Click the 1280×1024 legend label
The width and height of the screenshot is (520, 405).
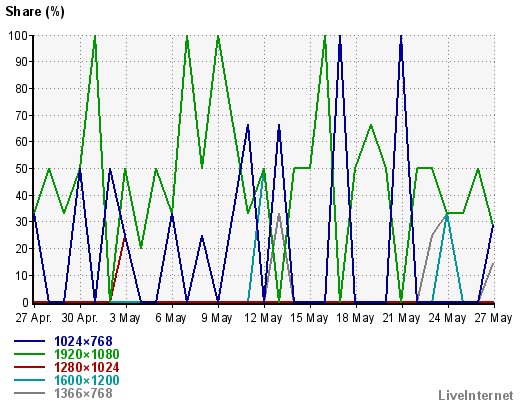[87, 367]
